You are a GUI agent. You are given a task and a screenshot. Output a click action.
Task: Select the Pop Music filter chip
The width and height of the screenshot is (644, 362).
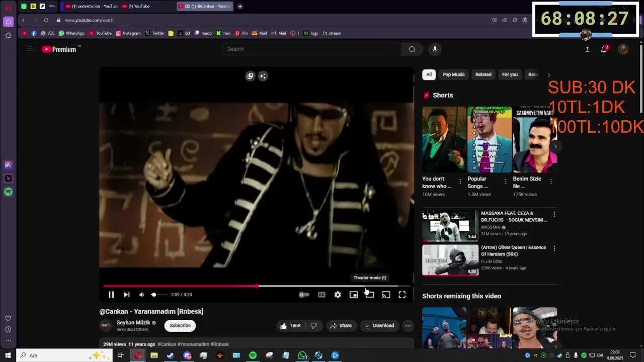[x=453, y=74]
